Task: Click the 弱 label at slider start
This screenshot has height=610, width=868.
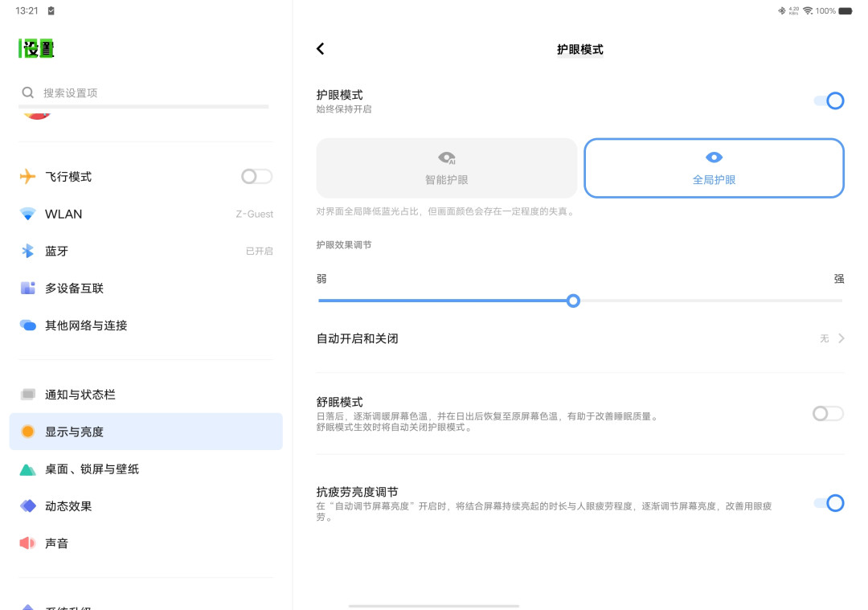Action: (x=321, y=278)
